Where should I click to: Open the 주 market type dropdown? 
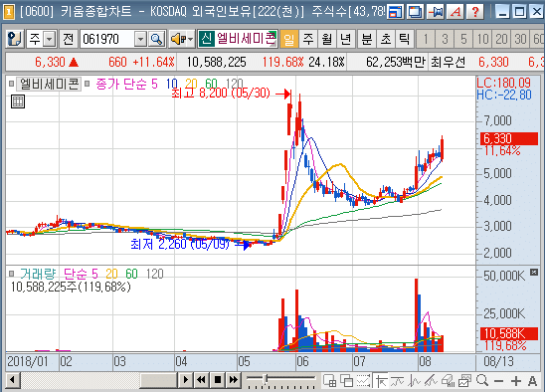[x=50, y=39]
